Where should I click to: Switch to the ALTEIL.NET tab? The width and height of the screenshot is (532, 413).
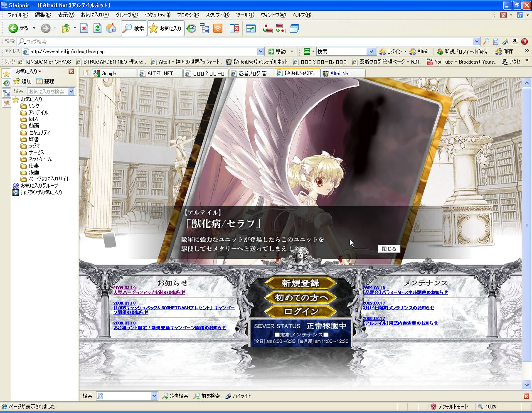[x=160, y=73]
